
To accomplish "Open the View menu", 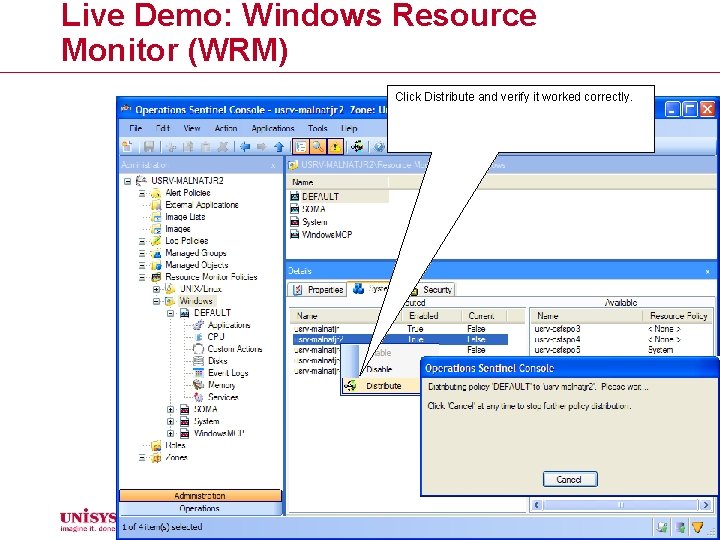I will click(192, 128).
